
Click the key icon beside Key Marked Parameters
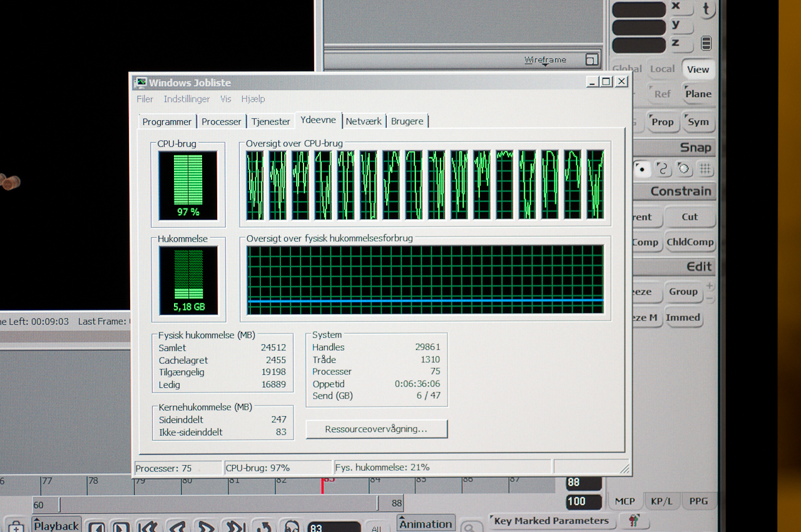pyautogui.click(x=634, y=521)
